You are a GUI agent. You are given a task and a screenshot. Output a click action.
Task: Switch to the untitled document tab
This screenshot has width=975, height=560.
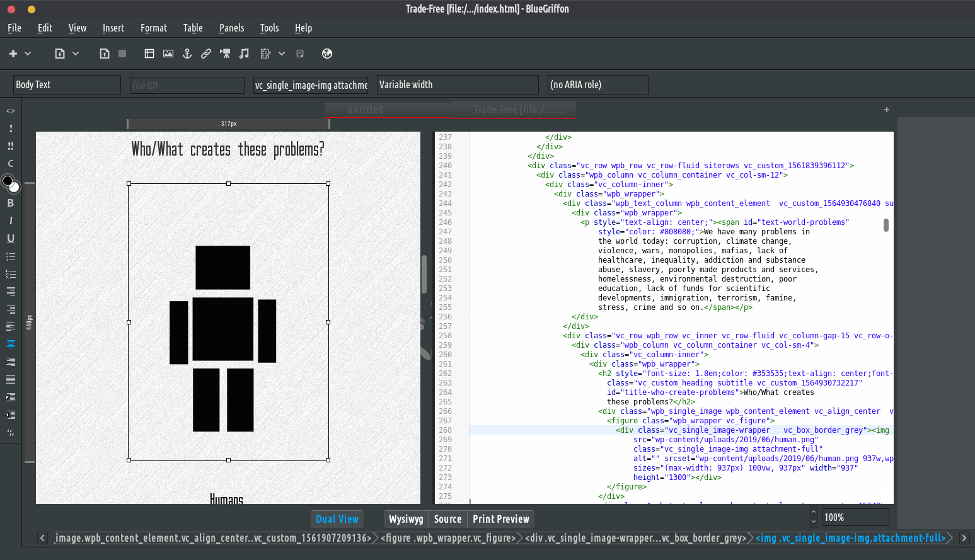tap(366, 110)
